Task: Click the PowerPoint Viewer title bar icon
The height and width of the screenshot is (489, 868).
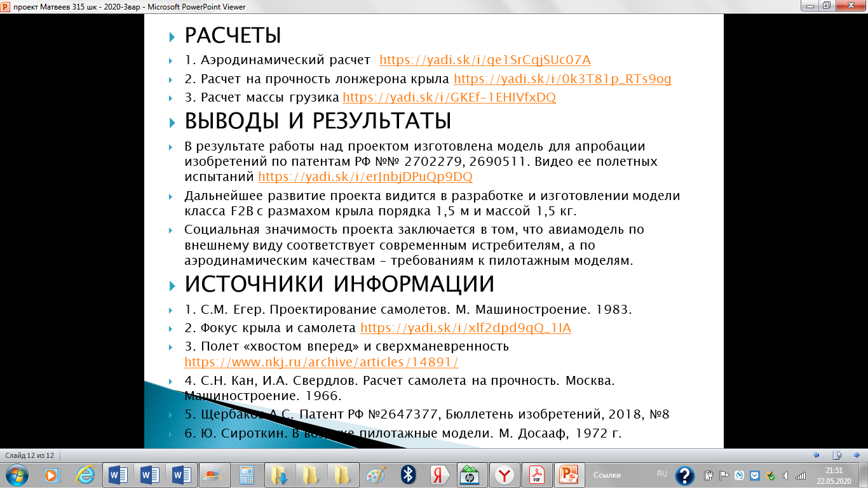Action: 6,6
